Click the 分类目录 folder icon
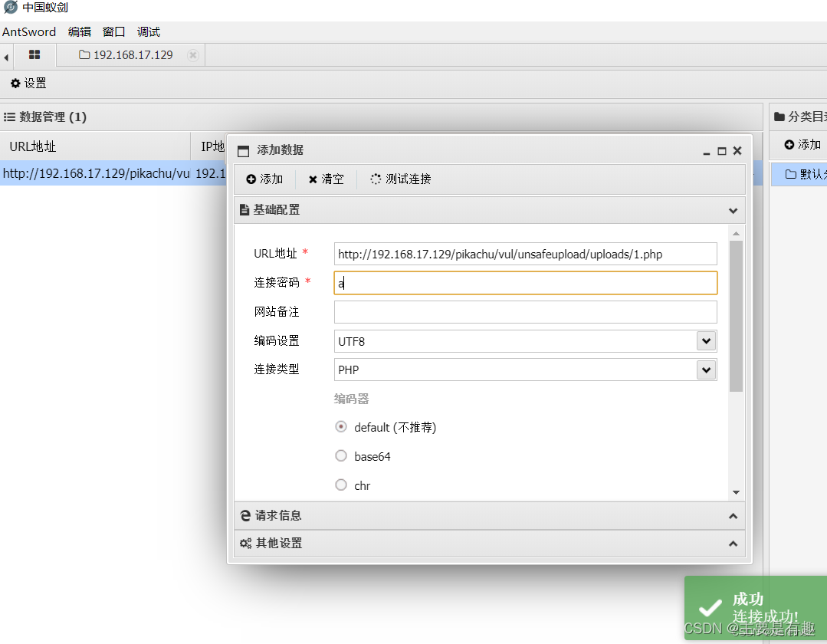This screenshot has width=827, height=644. pyautogui.click(x=779, y=117)
